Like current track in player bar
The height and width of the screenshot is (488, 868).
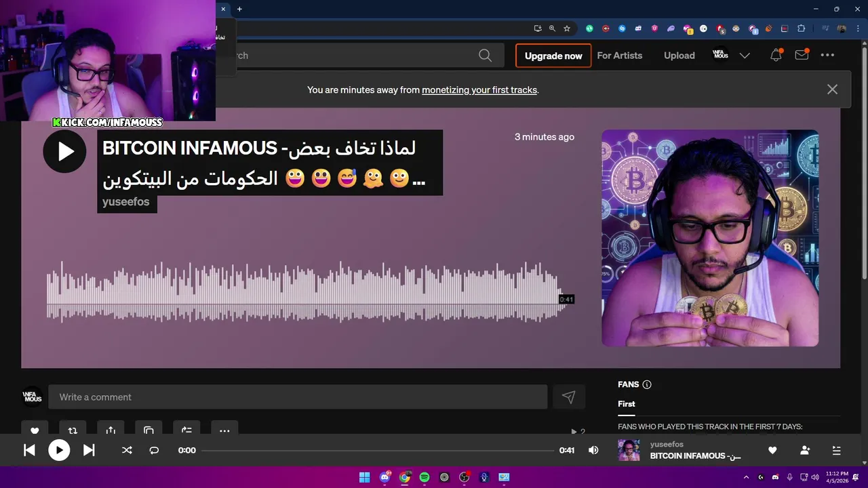[772, 450]
